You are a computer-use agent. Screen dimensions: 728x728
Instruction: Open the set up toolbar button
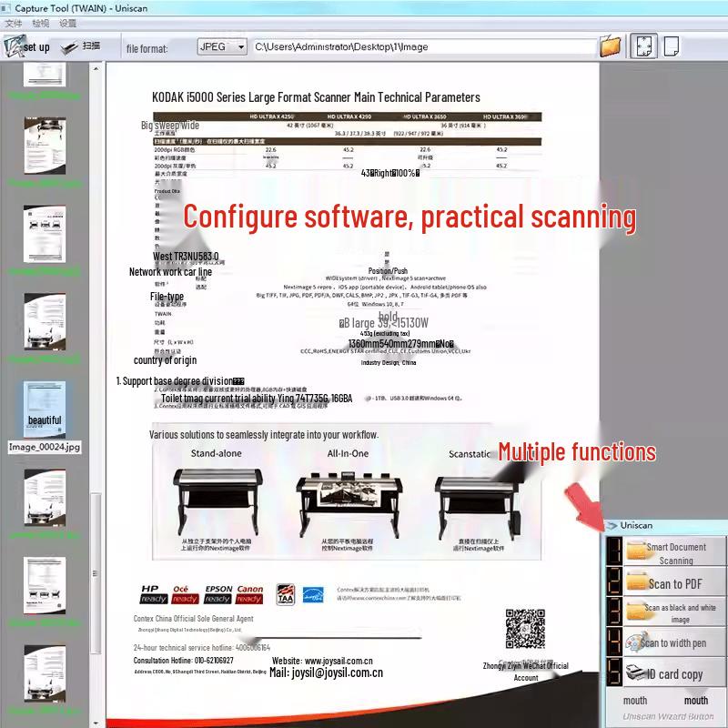coord(27,46)
